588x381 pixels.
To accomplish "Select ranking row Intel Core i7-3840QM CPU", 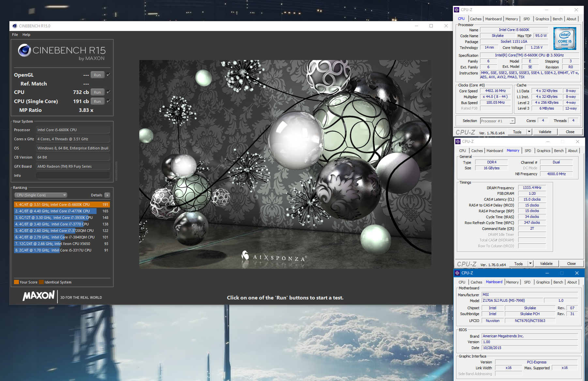I will [62, 237].
